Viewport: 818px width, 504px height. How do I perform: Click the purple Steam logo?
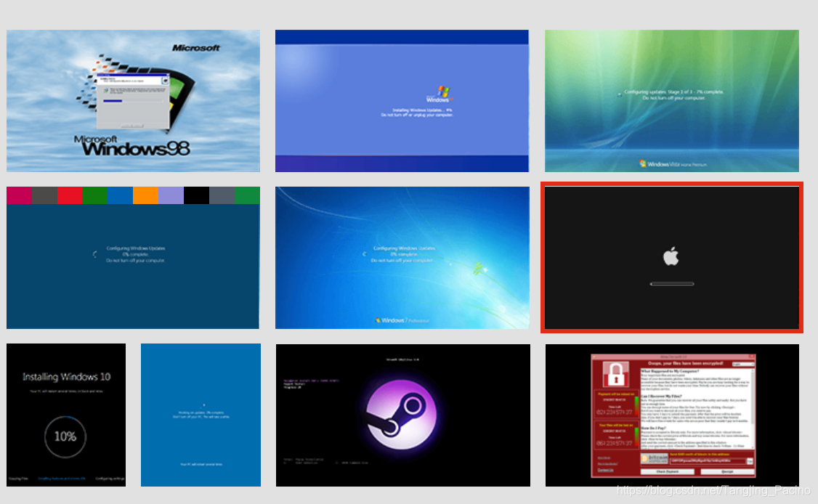(x=402, y=415)
